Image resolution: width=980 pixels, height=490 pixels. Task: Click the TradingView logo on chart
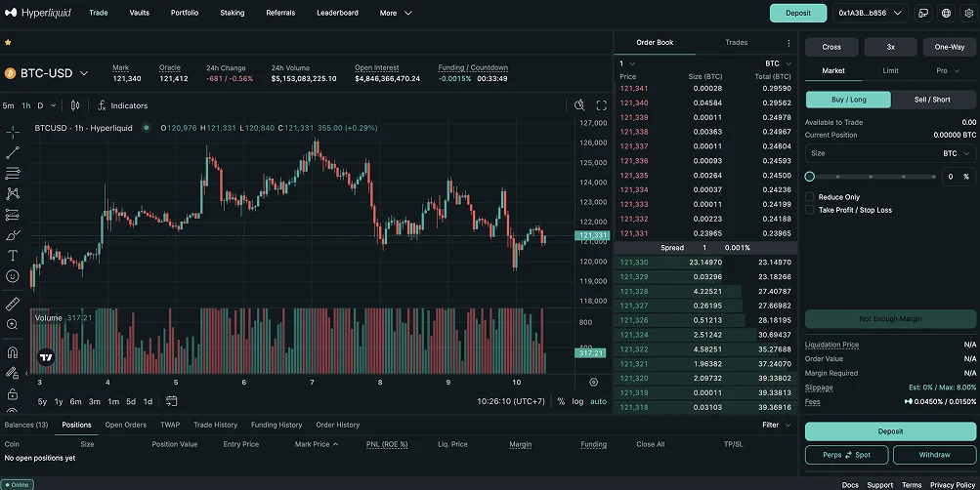(46, 357)
